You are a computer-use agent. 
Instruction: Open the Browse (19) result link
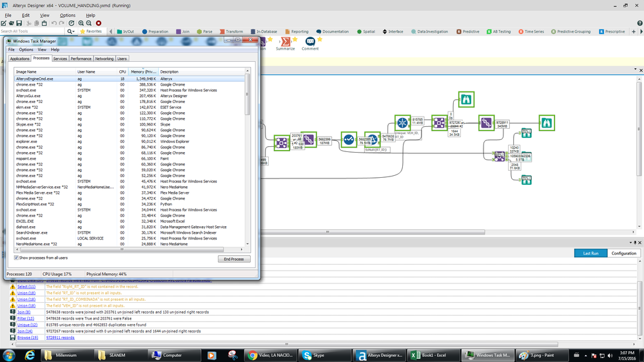tap(27, 338)
